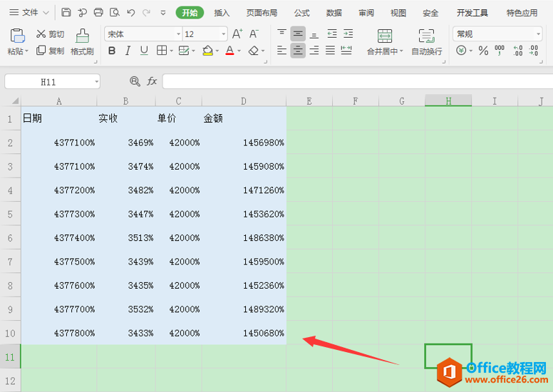Activate the Format Painter 格式刷
553x392 pixels.
point(82,42)
